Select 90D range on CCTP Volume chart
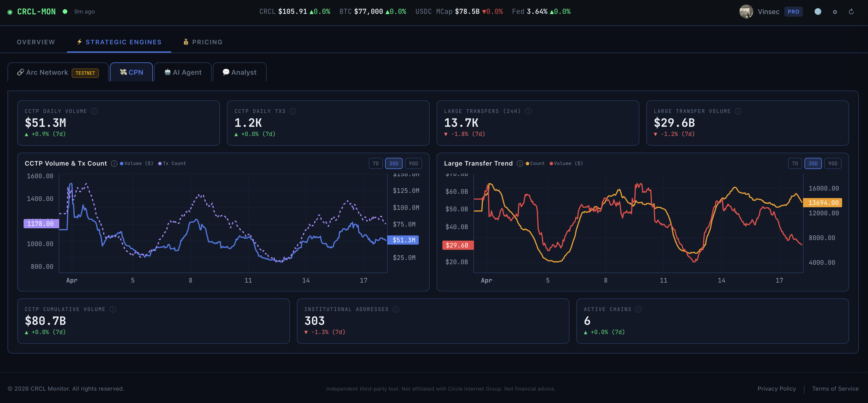868x403 pixels. [x=413, y=163]
